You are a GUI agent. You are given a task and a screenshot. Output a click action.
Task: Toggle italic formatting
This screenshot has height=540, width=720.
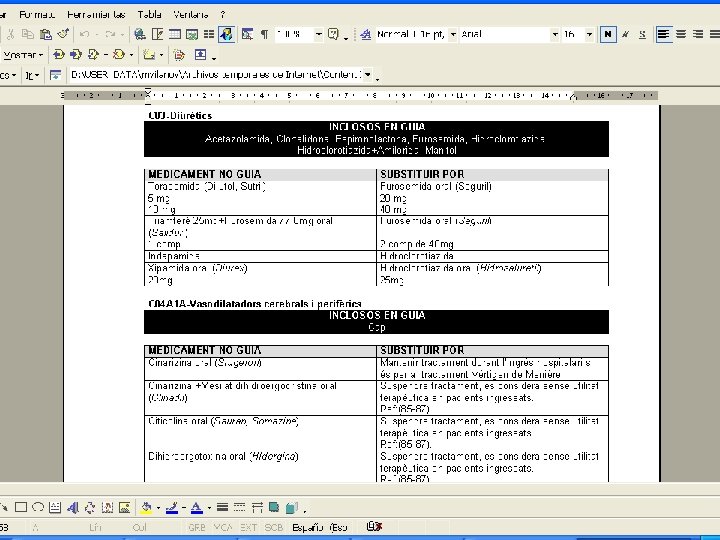tap(625, 34)
